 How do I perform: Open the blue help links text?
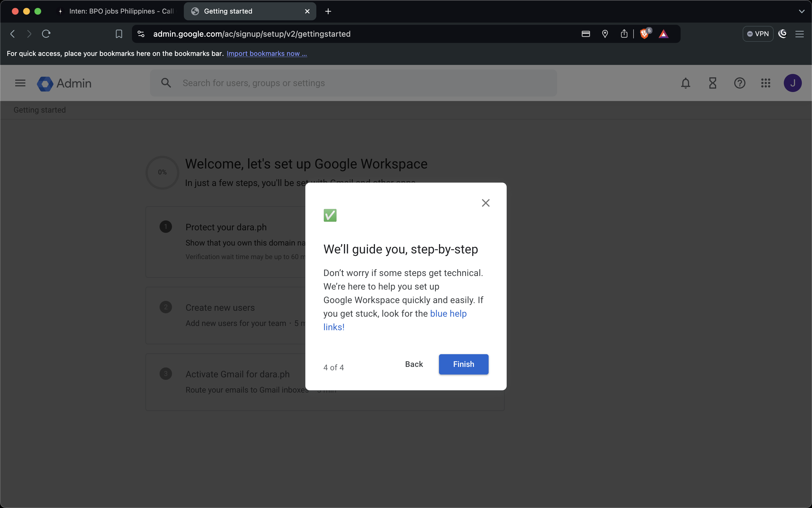[395, 320]
